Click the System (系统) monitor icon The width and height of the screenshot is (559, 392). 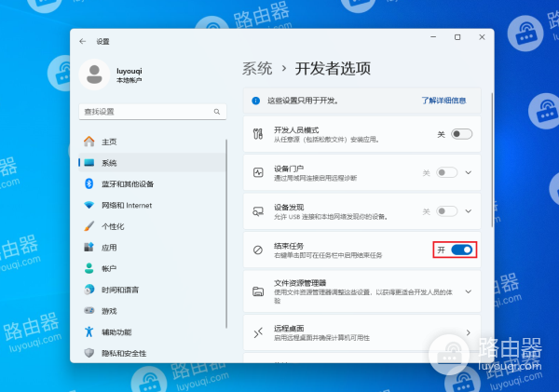(89, 163)
